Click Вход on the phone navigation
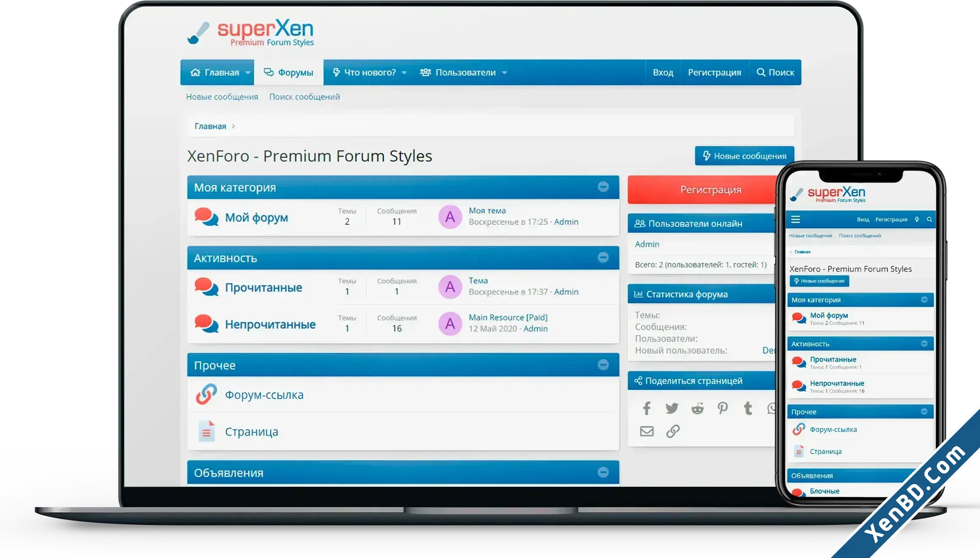This screenshot has height=558, width=980. click(863, 219)
